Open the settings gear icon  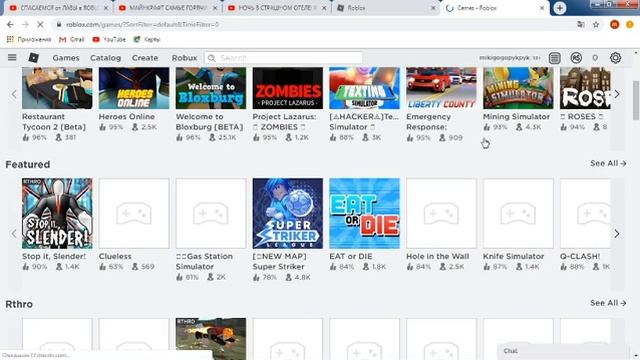615,58
